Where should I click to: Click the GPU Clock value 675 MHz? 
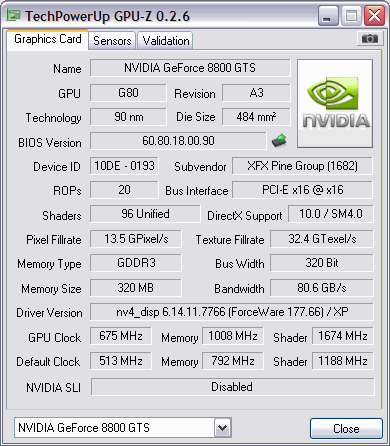click(121, 336)
